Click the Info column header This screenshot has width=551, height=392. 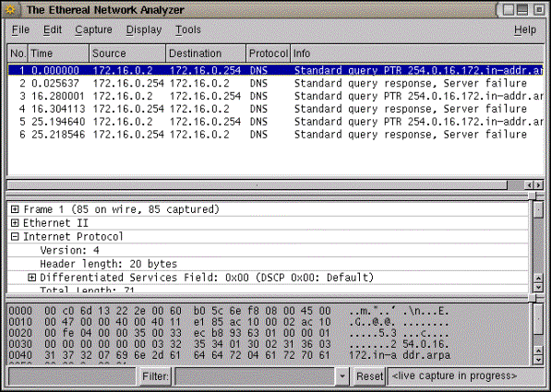[417, 53]
